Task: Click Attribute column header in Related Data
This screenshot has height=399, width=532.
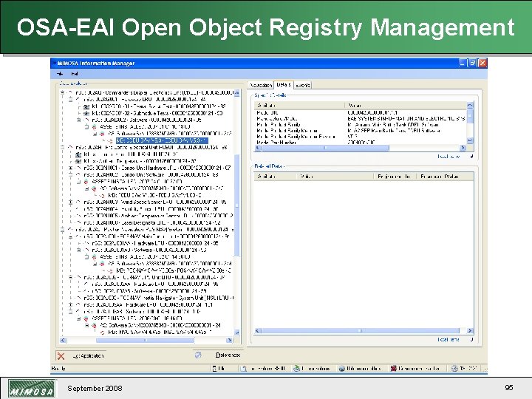Action: click(276, 177)
